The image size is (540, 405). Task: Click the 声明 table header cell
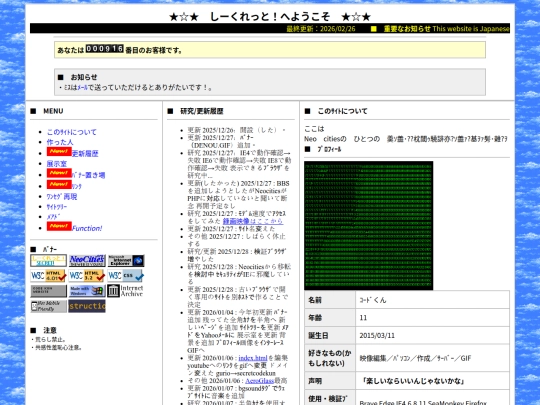pos(330,381)
